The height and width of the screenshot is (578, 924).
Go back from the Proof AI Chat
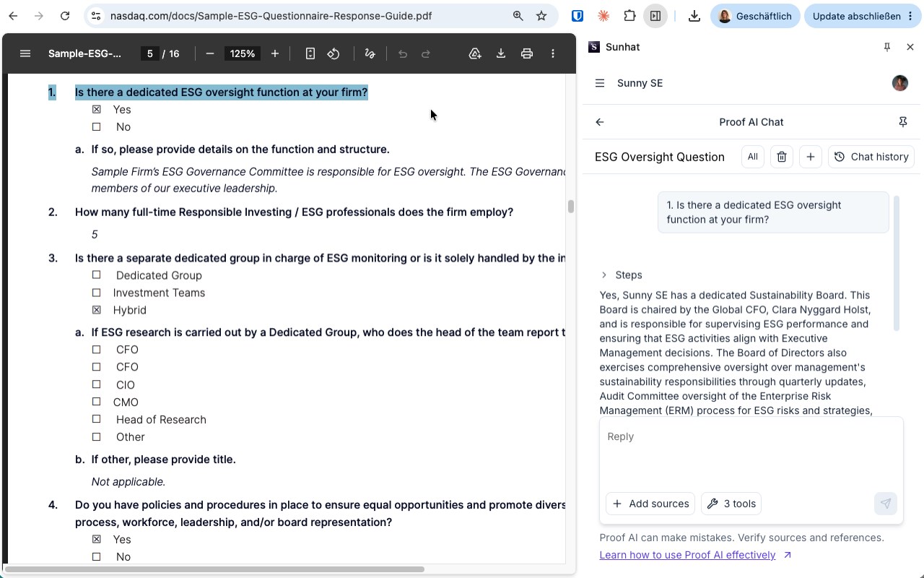tap(600, 122)
